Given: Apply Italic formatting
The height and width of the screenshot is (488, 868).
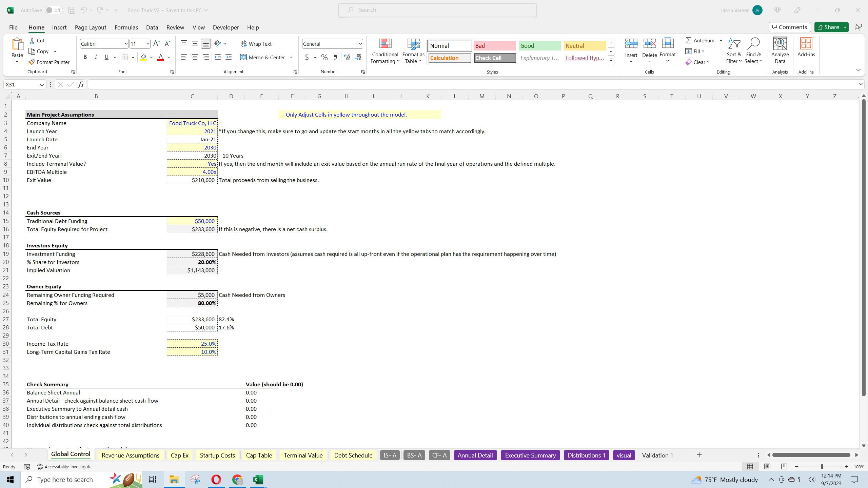Looking at the screenshot, I should click(96, 57).
